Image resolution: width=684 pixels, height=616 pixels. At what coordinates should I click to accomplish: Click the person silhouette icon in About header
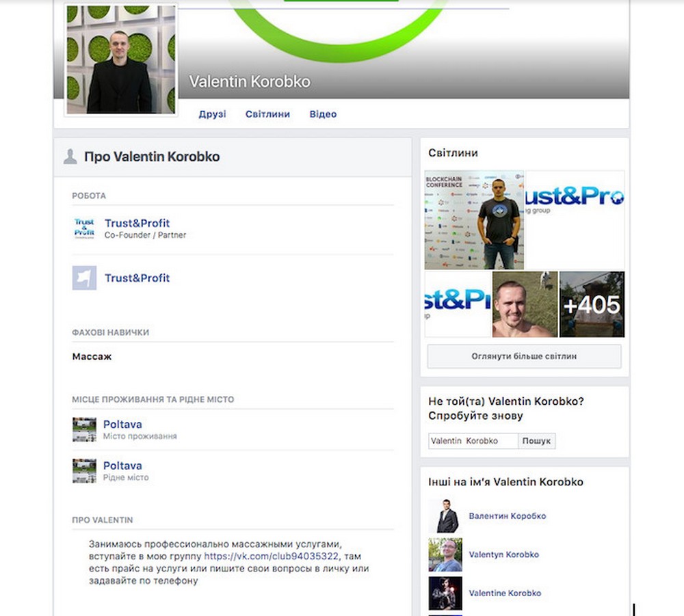click(x=70, y=157)
